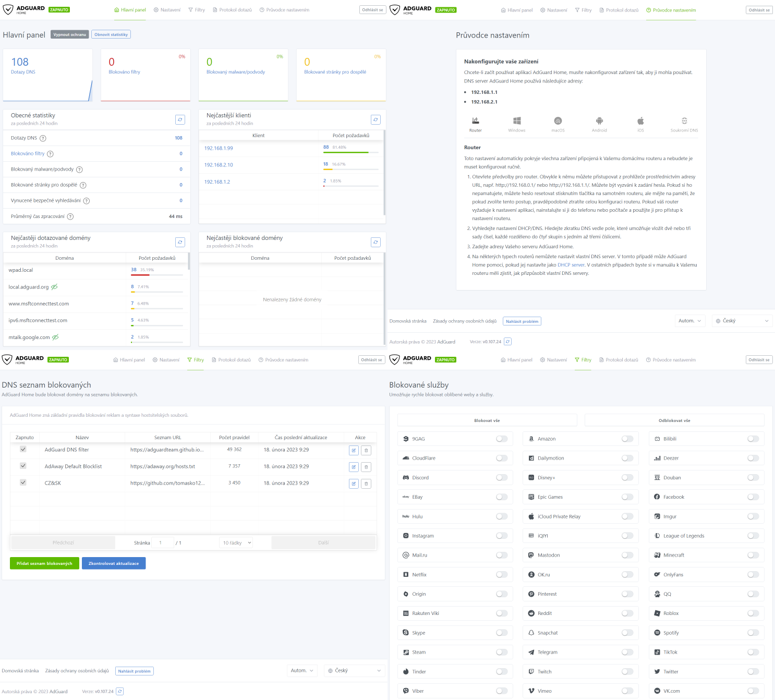Click the Nejčastější klienti table scrollbar

[x=384, y=172]
